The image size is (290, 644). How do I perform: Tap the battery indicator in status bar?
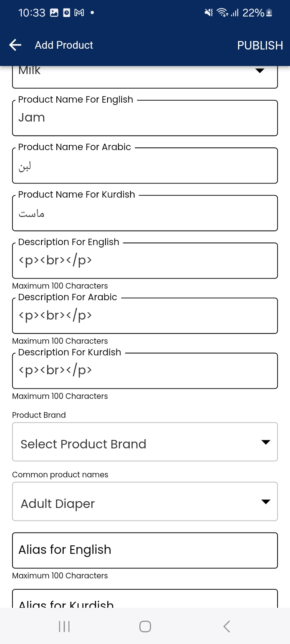pyautogui.click(x=269, y=13)
